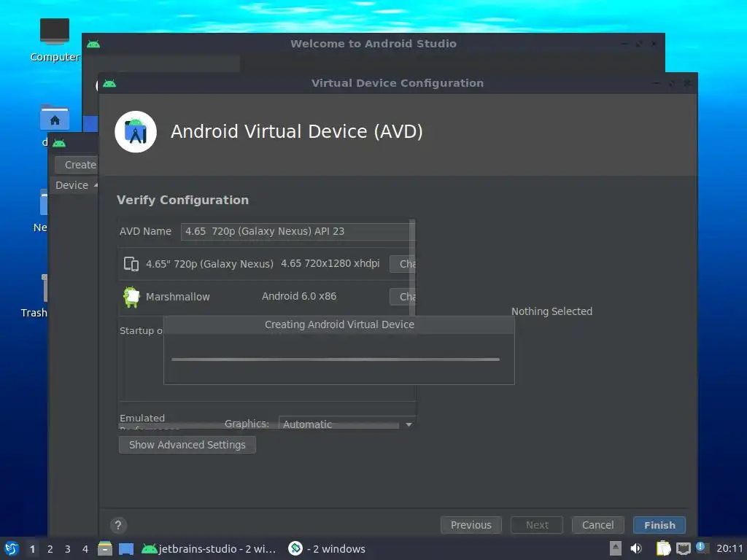
Task: Click the show desktop taskbar icon
Action: click(125, 549)
